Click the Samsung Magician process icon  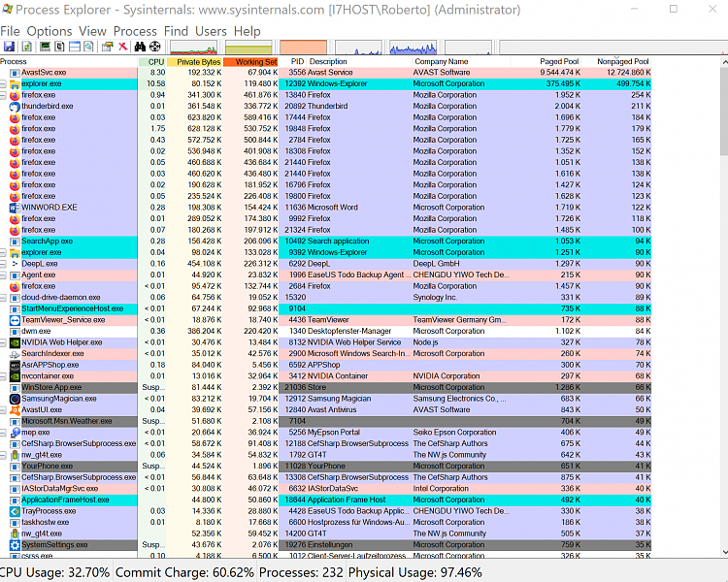[15, 399]
